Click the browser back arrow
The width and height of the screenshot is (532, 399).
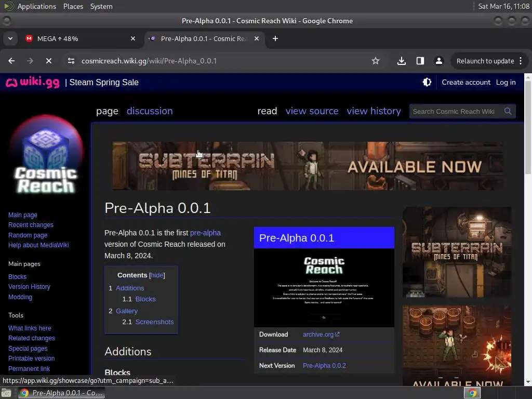coord(11,61)
